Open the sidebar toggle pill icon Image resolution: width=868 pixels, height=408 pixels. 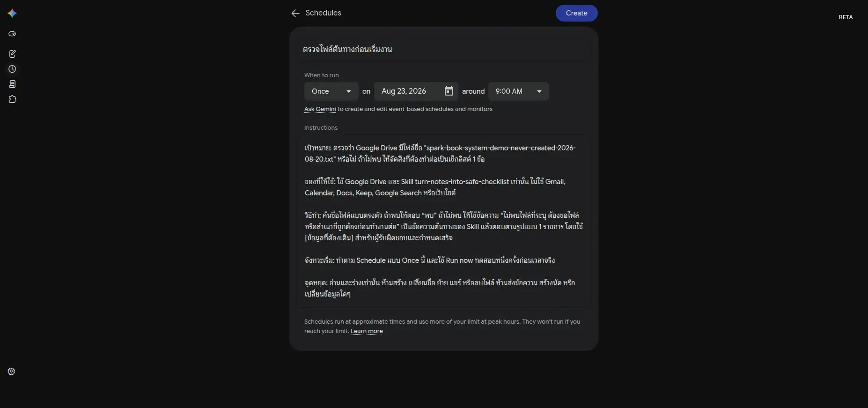12,34
